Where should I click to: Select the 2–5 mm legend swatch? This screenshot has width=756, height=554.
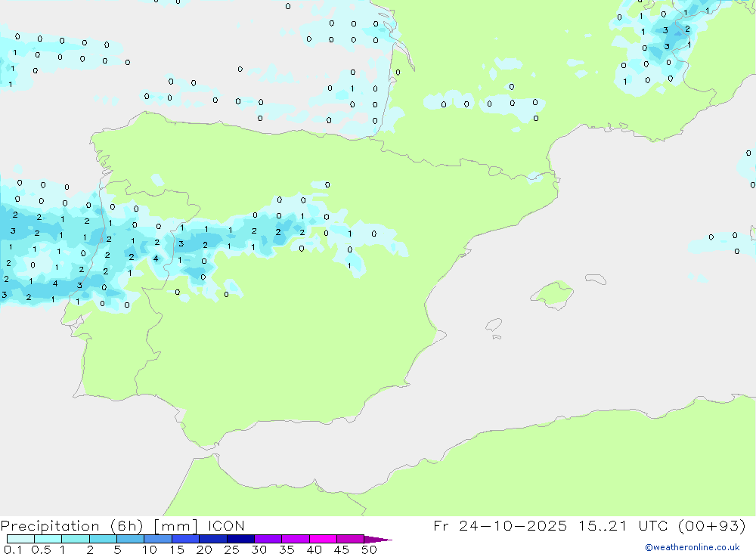click(103, 539)
